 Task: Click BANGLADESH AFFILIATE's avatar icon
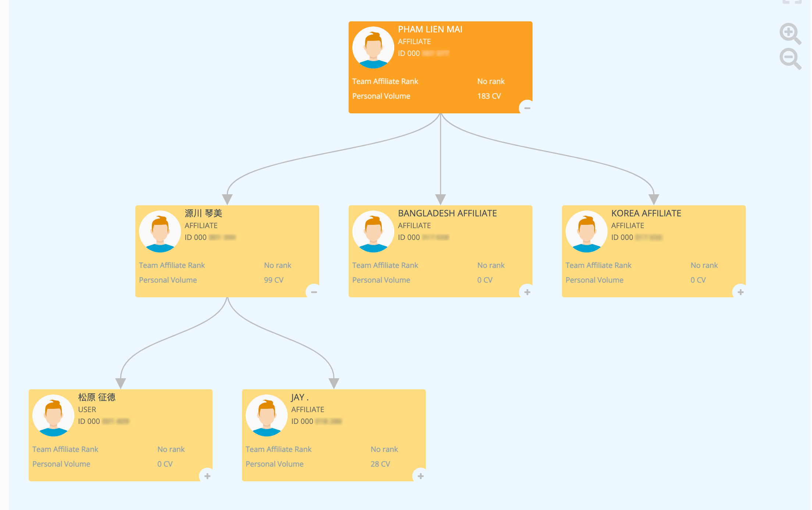(373, 231)
